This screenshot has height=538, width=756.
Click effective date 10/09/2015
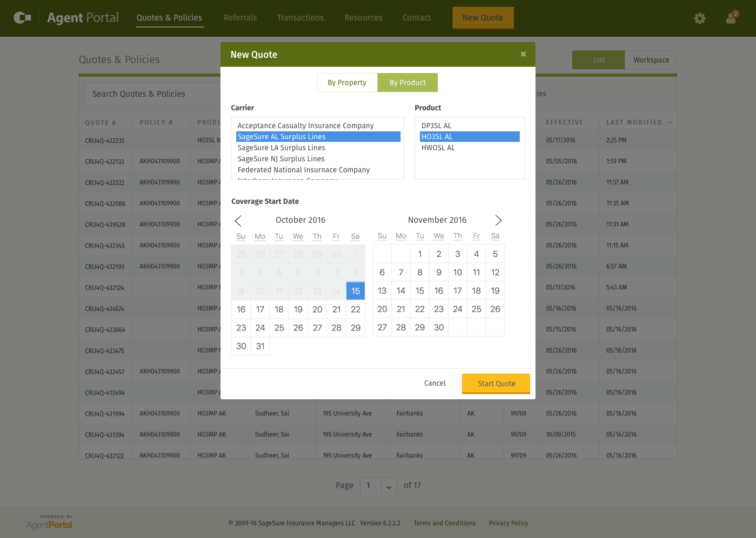(x=561, y=434)
